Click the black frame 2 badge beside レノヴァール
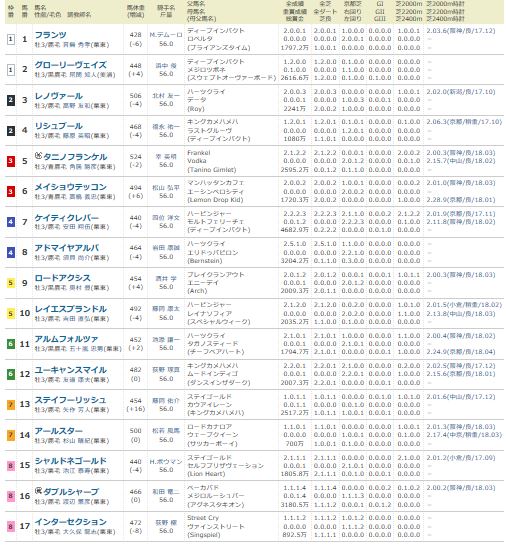 click(x=11, y=101)
